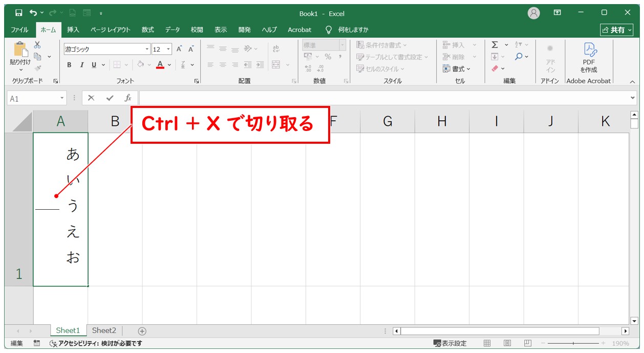Screen dimensions: 644x353
Task: Click the AutoSum sigma icon
Action: click(x=495, y=45)
